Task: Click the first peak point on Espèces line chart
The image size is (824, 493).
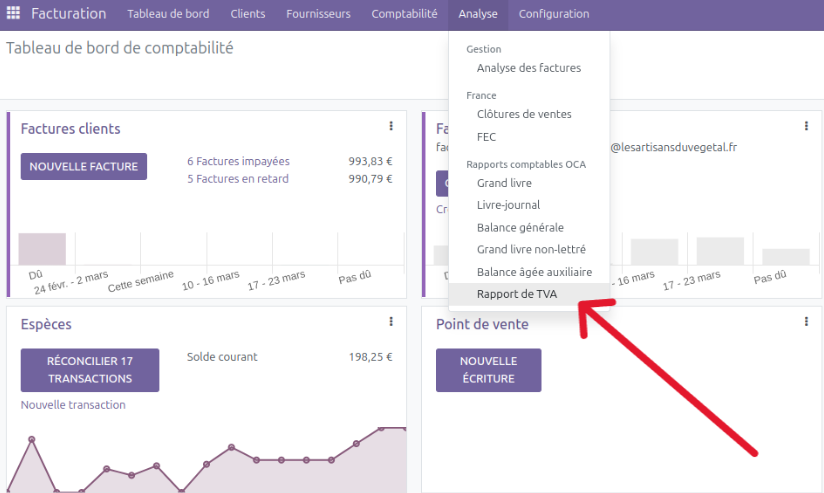Action: 32,439
